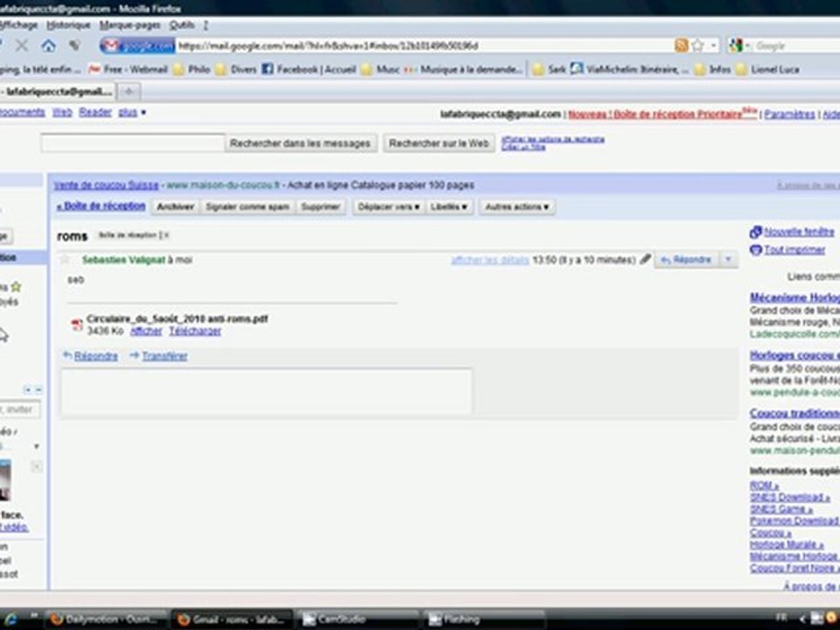Open the Outils menu

pos(182,25)
